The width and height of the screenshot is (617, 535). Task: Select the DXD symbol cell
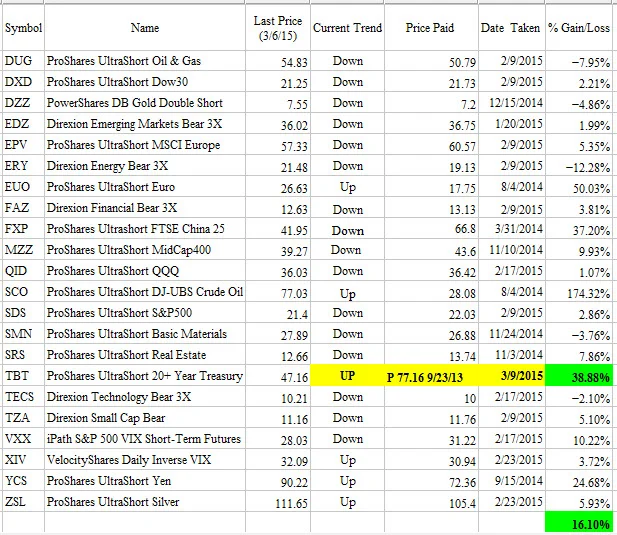coord(23,81)
